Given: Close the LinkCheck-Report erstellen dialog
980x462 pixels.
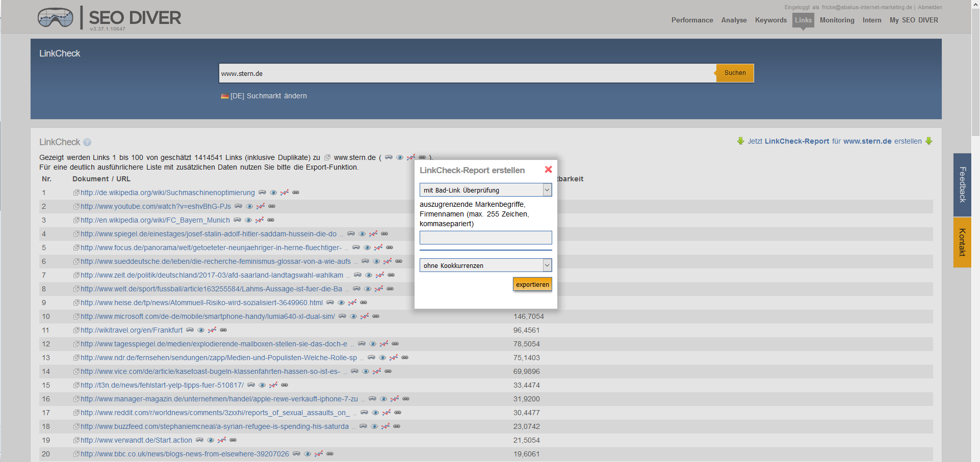Looking at the screenshot, I should pyautogui.click(x=548, y=169).
